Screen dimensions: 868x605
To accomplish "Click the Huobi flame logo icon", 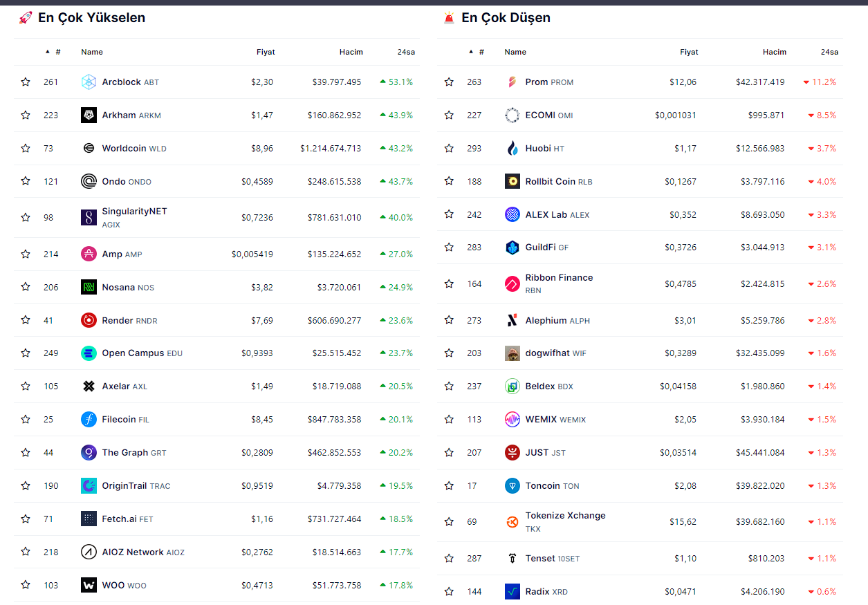I will [x=512, y=148].
